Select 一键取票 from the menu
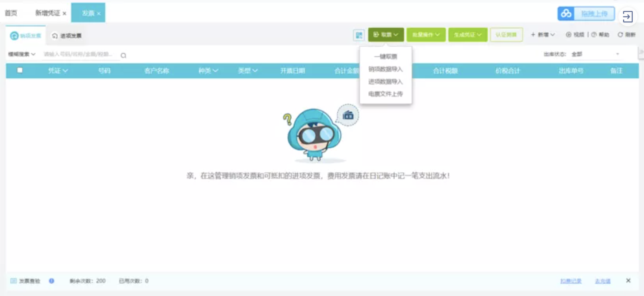The height and width of the screenshot is (296, 644). (x=385, y=57)
